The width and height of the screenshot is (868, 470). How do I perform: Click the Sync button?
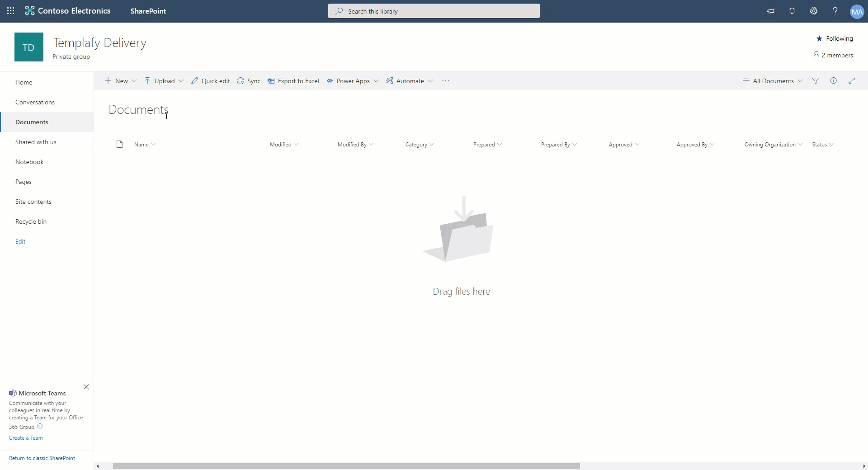249,81
